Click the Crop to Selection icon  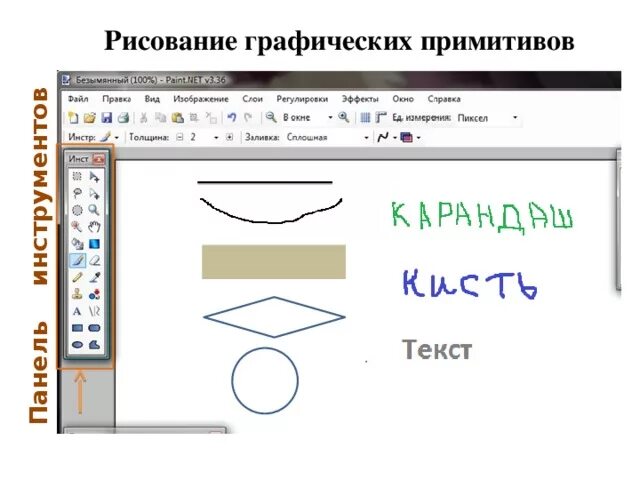click(x=194, y=118)
